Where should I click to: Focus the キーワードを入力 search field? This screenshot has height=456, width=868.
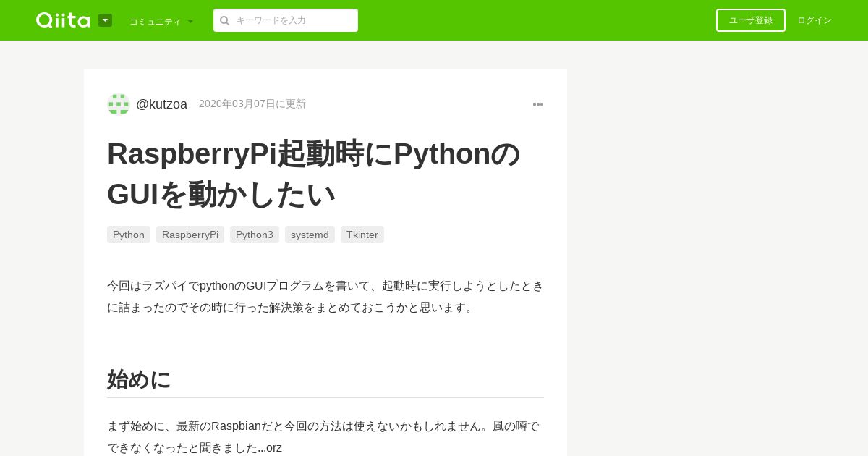(x=286, y=20)
